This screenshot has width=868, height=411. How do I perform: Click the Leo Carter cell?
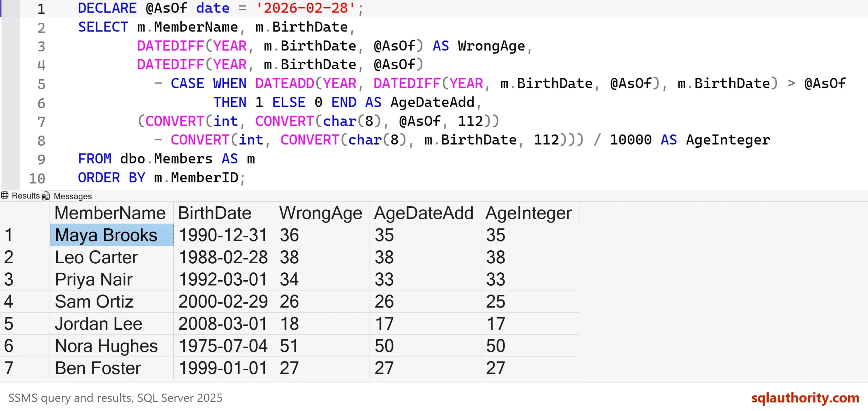click(x=112, y=257)
